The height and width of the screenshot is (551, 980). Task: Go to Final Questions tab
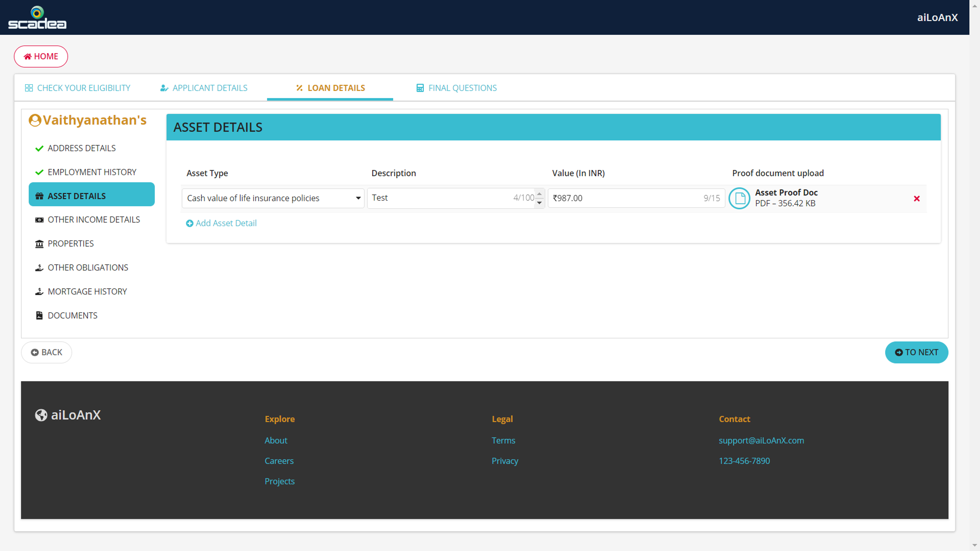[457, 88]
